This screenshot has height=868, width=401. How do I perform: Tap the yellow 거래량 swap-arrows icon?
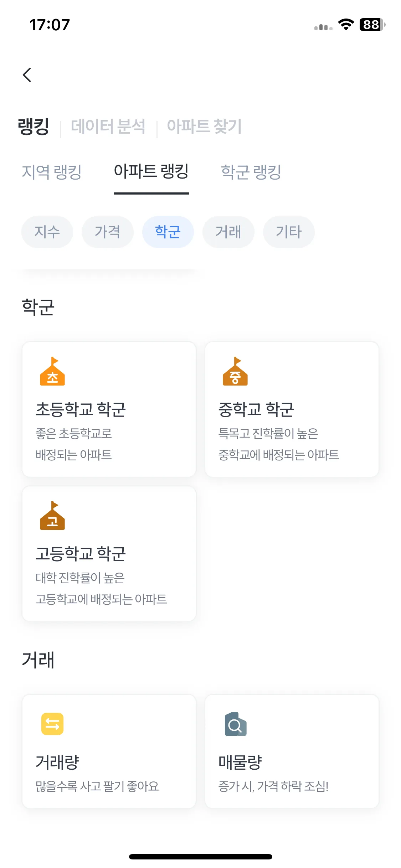[52, 724]
